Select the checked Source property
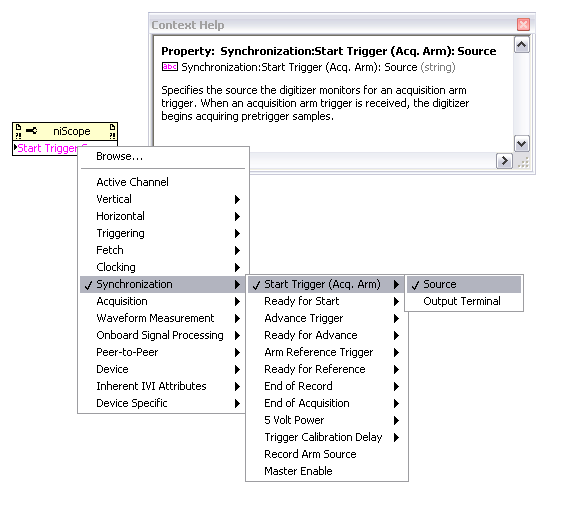The height and width of the screenshot is (521, 567). (464, 285)
